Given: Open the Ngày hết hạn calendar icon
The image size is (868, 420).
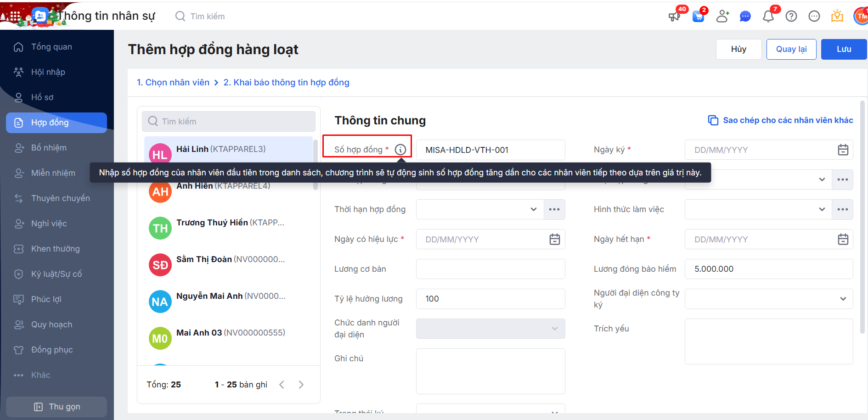Looking at the screenshot, I should click(843, 239).
